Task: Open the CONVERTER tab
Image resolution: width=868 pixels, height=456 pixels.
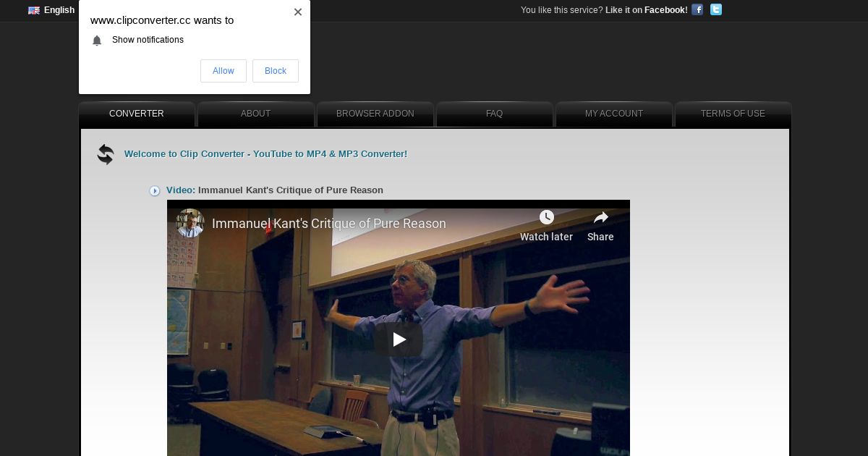Action: click(x=137, y=114)
